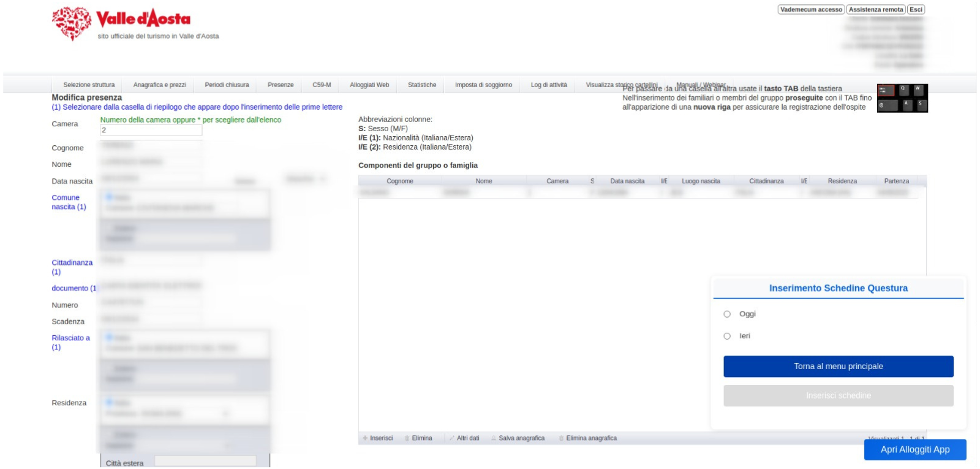This screenshot has width=980, height=469.
Task: Open Altri dati via its pencil icon
Action: tap(452, 438)
